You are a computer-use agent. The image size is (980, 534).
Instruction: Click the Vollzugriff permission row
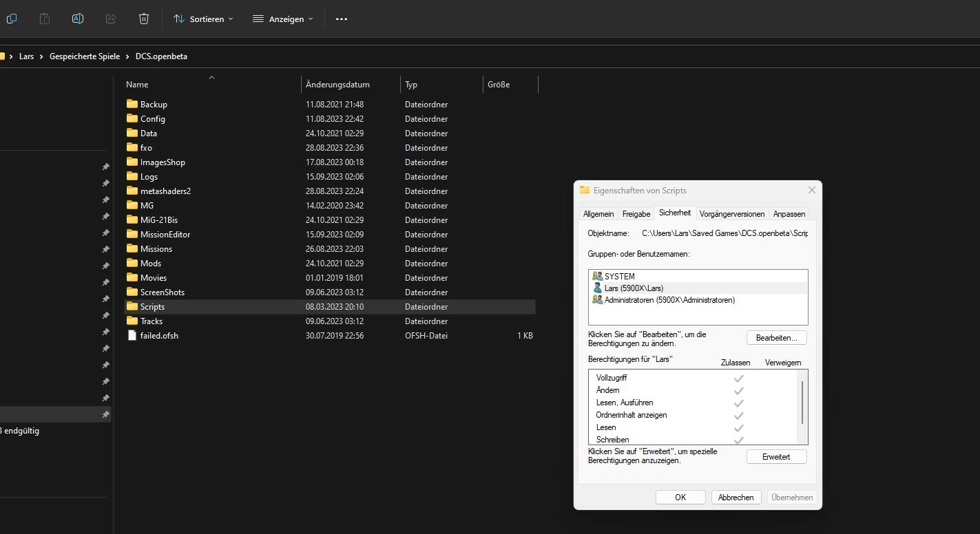click(694, 378)
